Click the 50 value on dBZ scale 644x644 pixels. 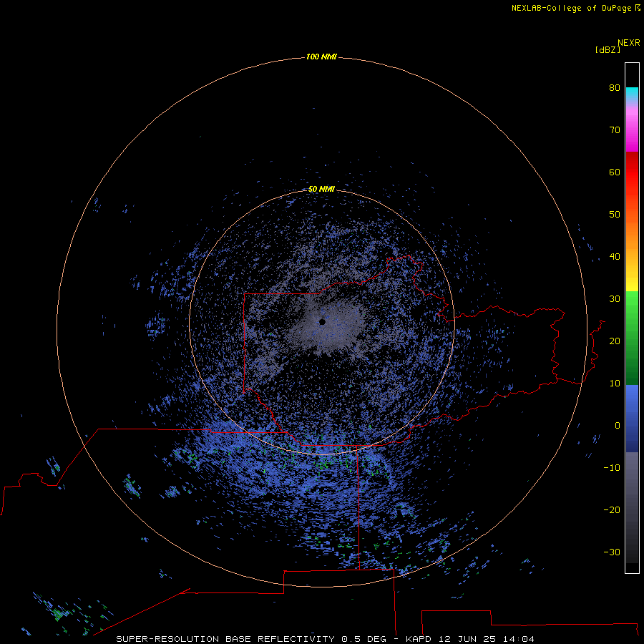point(615,215)
